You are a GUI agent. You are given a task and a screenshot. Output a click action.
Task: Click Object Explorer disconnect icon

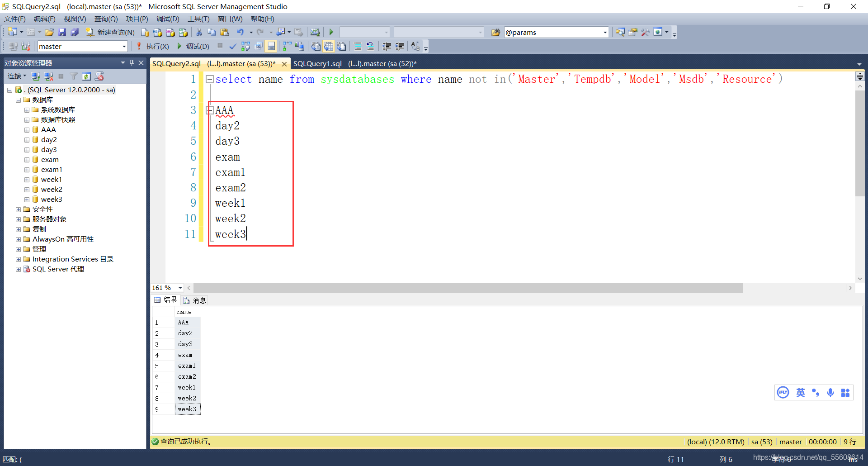[x=48, y=76]
